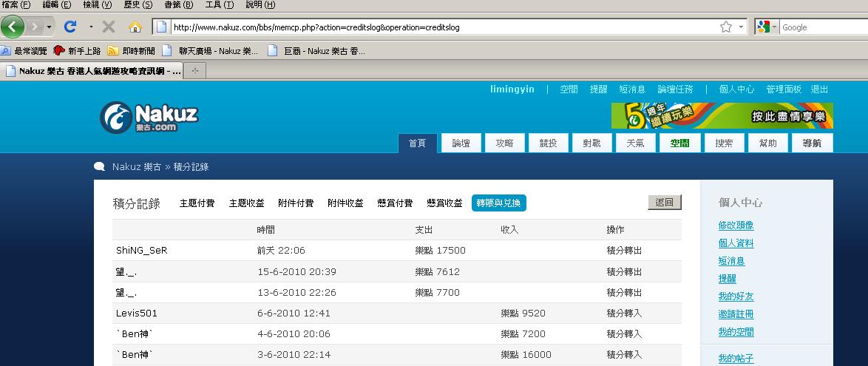Click the Nakuz site logo
The height and width of the screenshot is (366, 868).
tap(149, 117)
